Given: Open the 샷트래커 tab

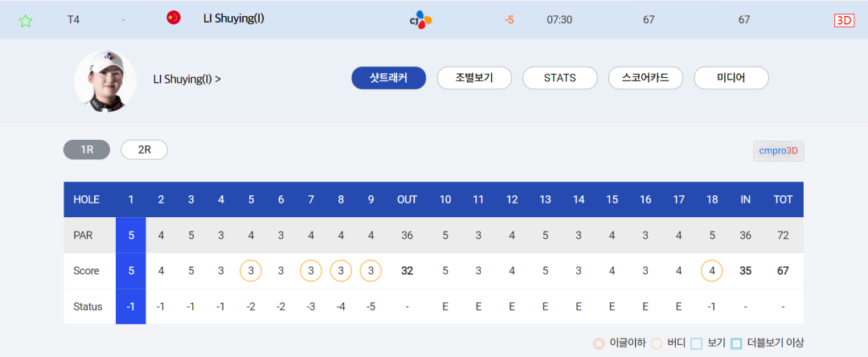Looking at the screenshot, I should (389, 78).
